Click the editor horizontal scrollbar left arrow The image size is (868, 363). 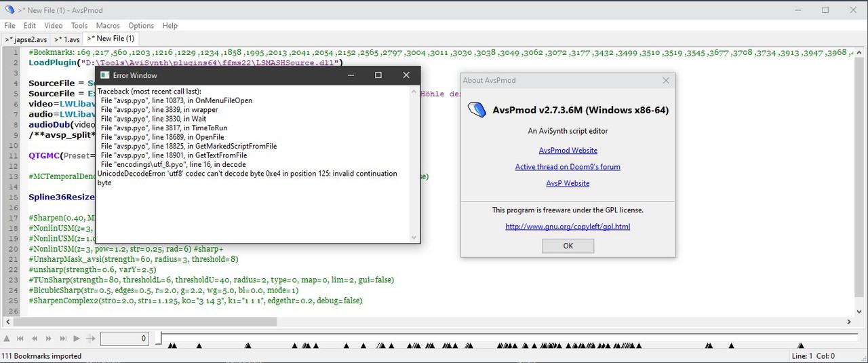(x=9, y=322)
